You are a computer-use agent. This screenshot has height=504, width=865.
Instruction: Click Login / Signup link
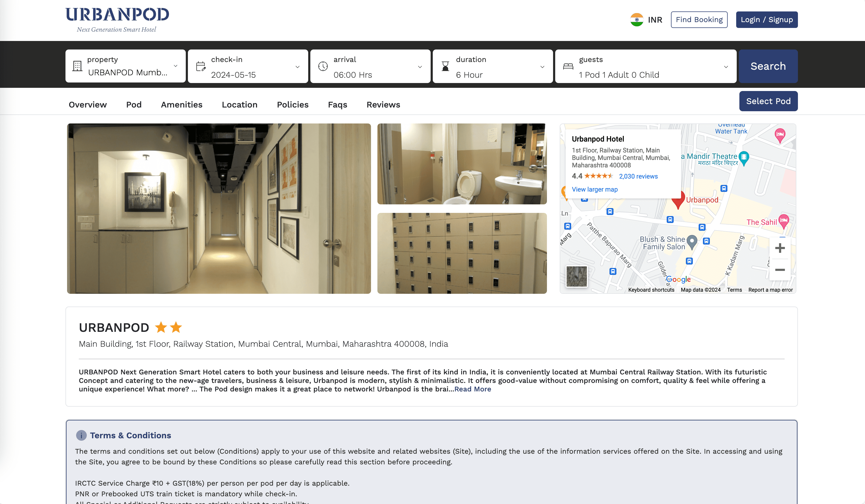(767, 19)
